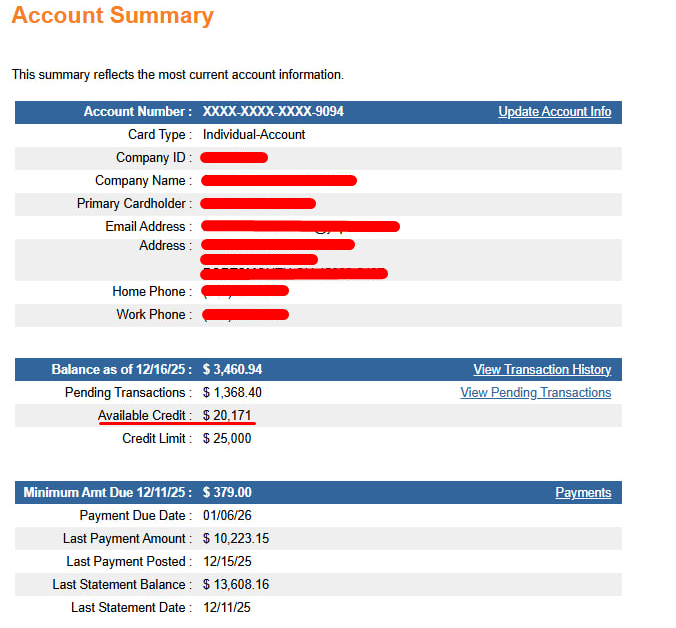Click the redacted Email Address value

pos(300,227)
